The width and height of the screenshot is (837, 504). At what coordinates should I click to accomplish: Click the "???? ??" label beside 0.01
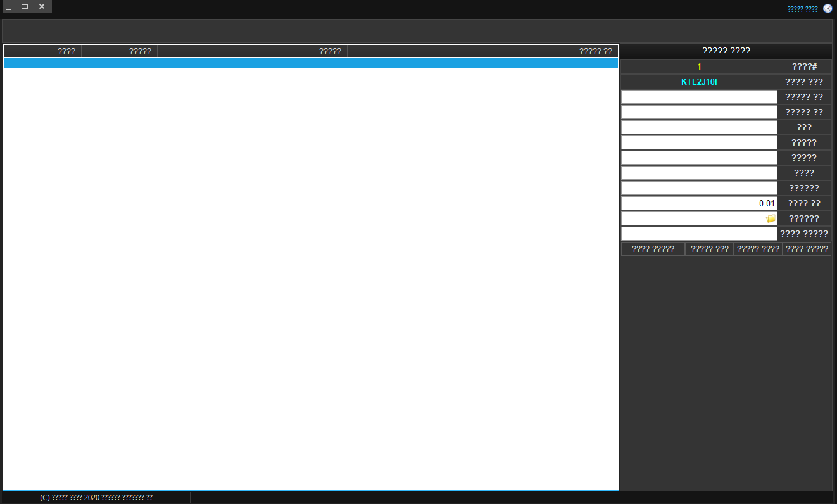click(804, 203)
